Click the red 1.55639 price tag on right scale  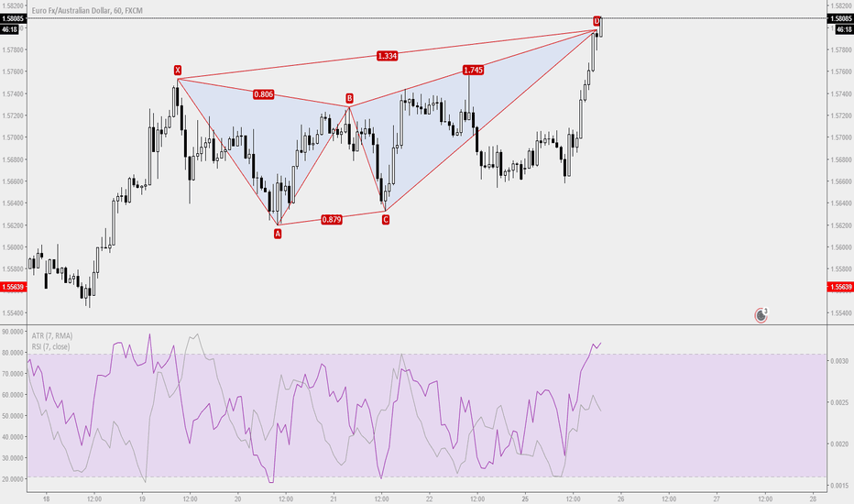coord(840,287)
